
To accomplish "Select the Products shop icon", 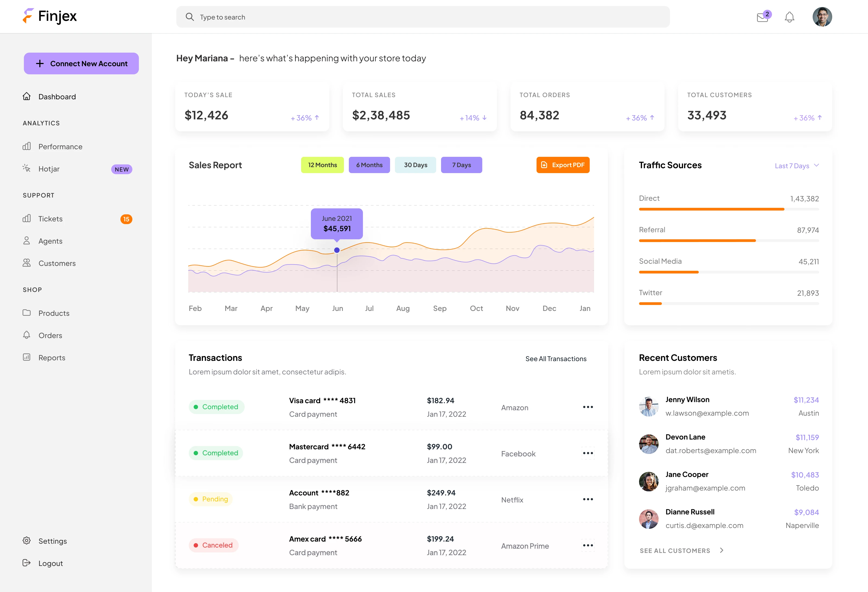I will tap(27, 313).
